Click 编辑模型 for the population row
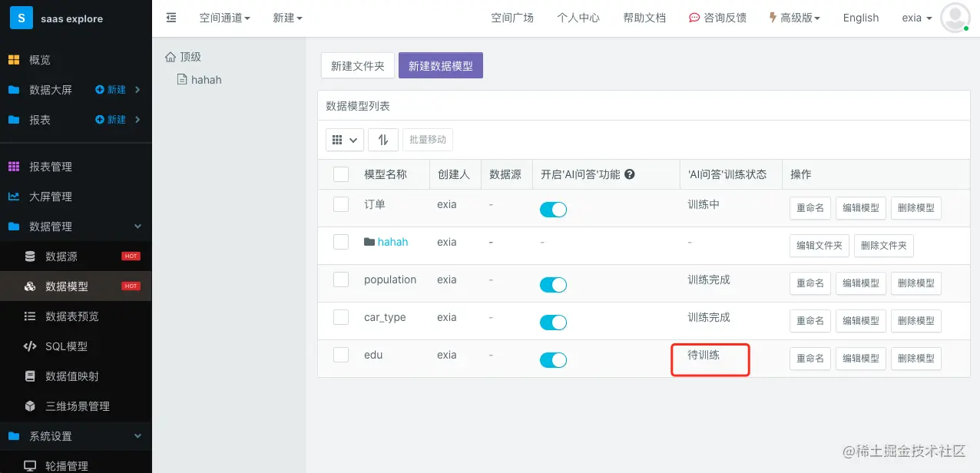Screen dimensions: 980x473 coord(861,283)
